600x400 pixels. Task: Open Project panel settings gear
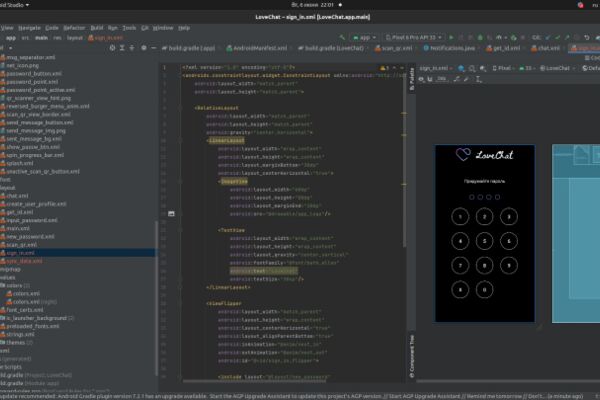(x=144, y=48)
